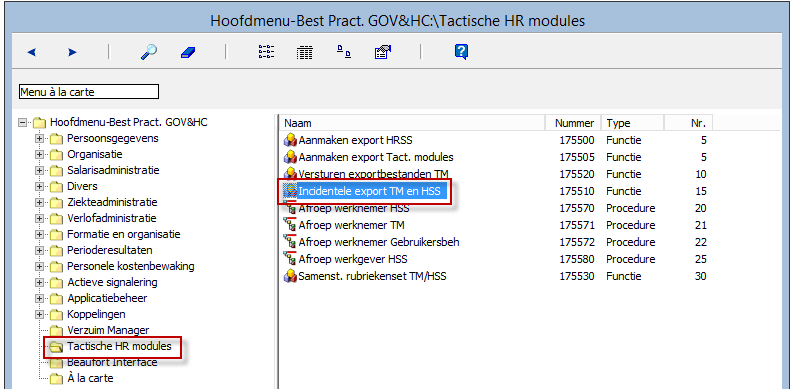Click the Menu à la carte input field
The width and height of the screenshot is (796, 389).
(x=89, y=92)
